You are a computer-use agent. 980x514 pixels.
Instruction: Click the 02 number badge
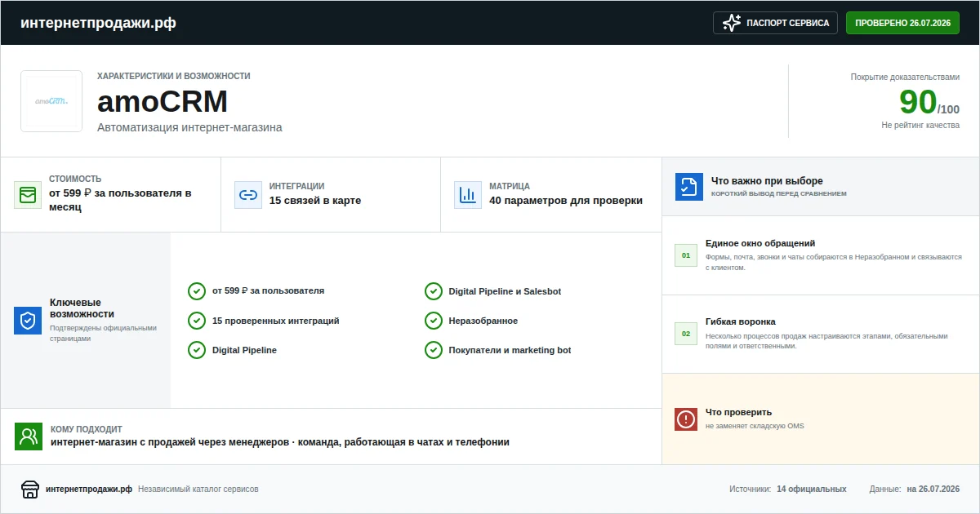(x=686, y=334)
